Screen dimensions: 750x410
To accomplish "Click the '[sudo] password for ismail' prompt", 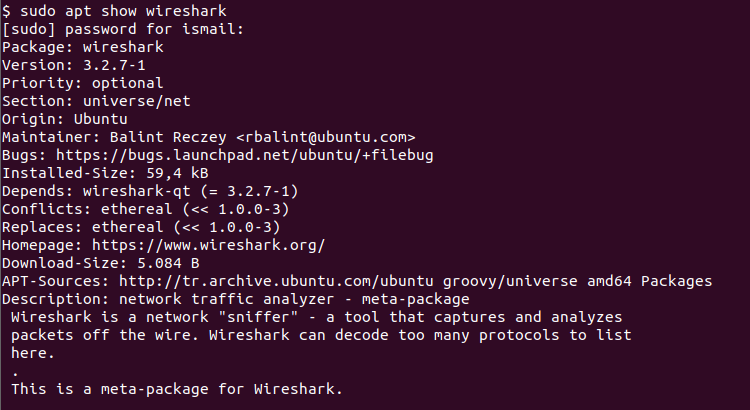I will pyautogui.click(x=123, y=29).
